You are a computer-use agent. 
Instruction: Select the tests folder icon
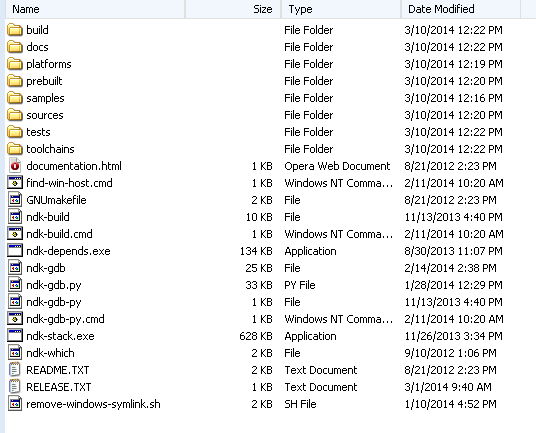coord(15,132)
